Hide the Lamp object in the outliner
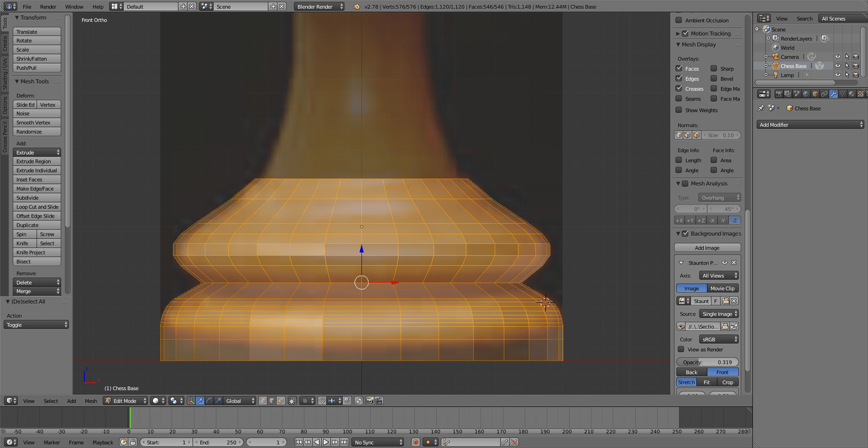Viewport: 868px width, 448px height. click(837, 75)
